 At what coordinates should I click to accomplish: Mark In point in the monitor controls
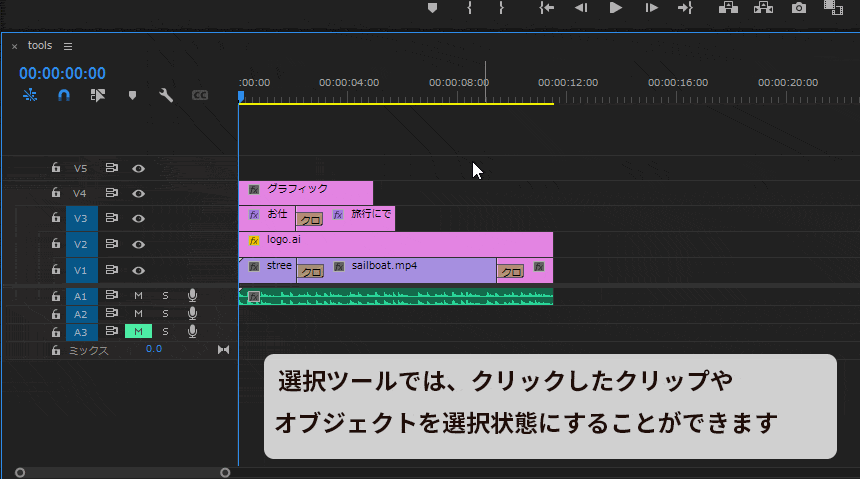pyautogui.click(x=469, y=8)
